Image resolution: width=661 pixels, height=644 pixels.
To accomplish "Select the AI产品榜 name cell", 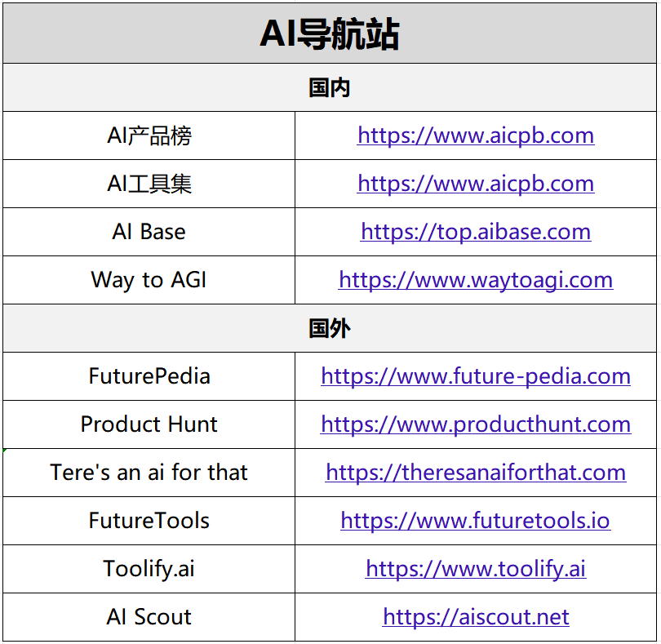I will click(149, 135).
